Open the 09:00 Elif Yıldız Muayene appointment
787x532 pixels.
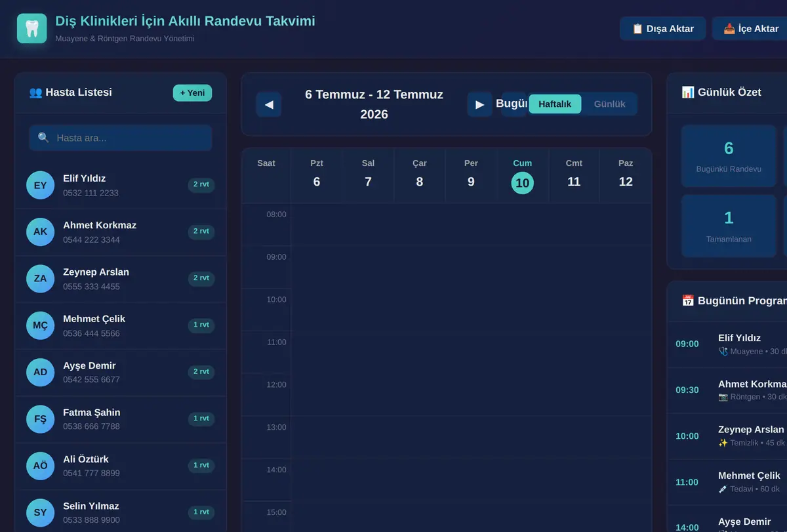[x=727, y=344]
